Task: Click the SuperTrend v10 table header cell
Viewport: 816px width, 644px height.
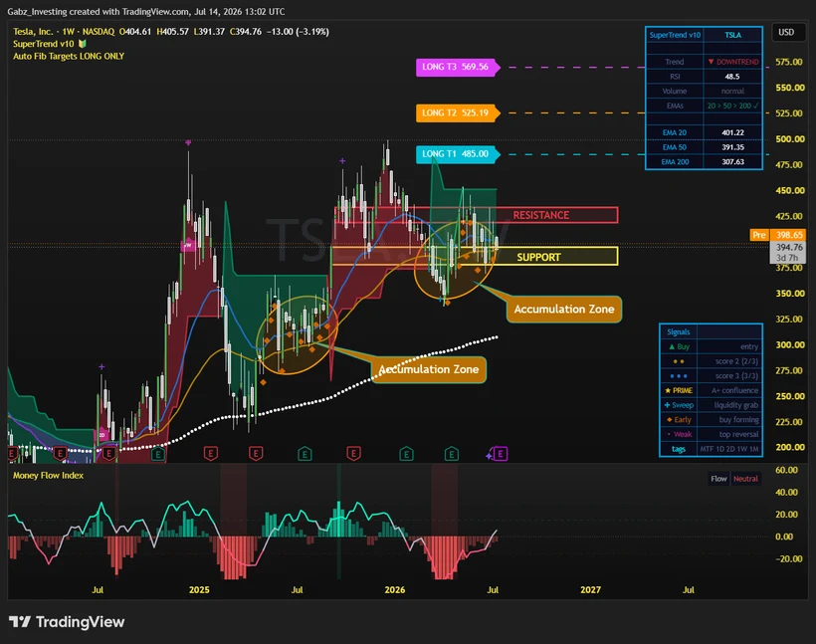Action: (x=675, y=35)
